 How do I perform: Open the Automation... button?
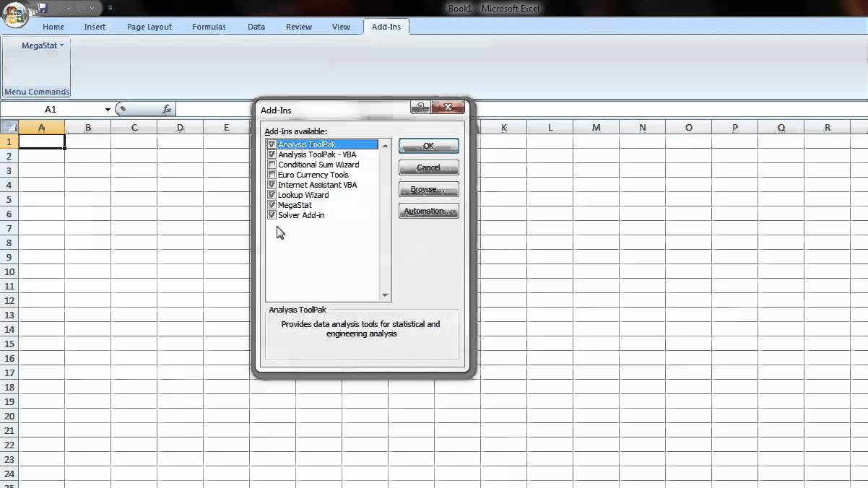click(x=429, y=211)
